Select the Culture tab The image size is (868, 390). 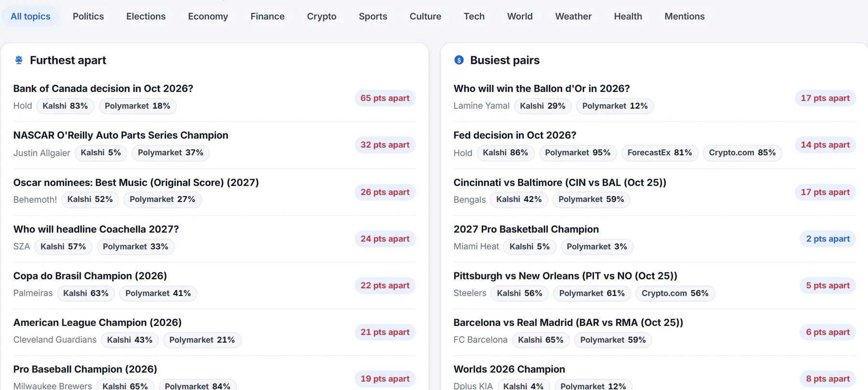coord(425,16)
